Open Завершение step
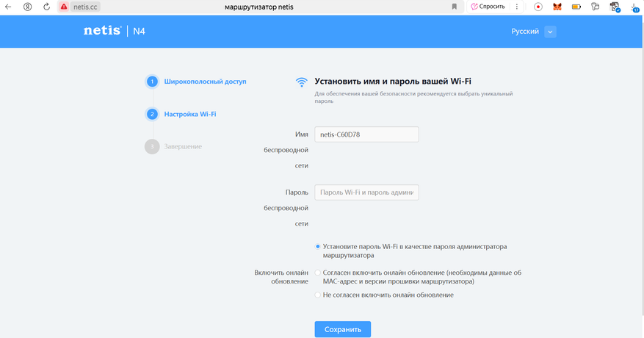Screen dimensions: 644x338 (x=183, y=146)
